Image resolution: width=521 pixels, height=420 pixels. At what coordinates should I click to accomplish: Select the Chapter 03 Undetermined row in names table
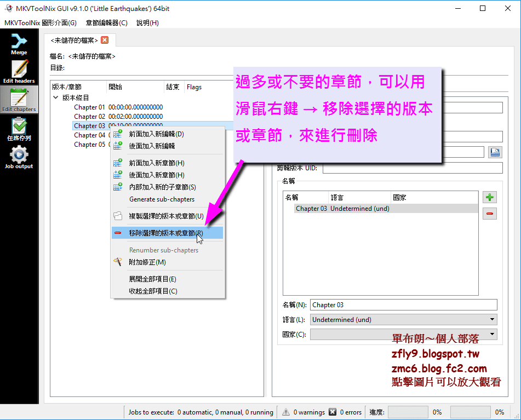(x=386, y=209)
